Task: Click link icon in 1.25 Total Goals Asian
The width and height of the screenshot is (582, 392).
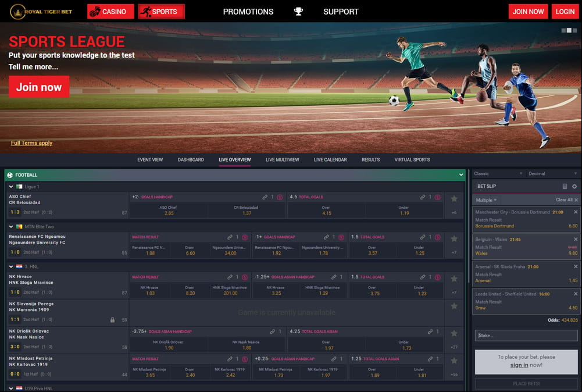Action: 430,359
